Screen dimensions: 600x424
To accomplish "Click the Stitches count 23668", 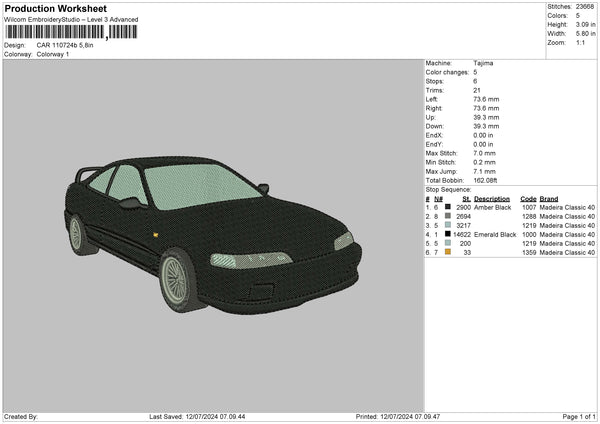I will (x=583, y=6).
